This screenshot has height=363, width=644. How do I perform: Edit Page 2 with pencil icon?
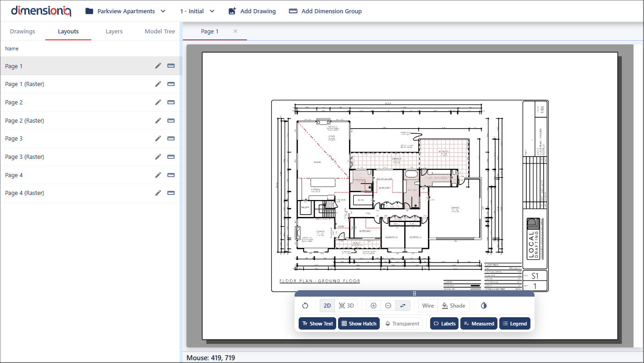(x=158, y=103)
